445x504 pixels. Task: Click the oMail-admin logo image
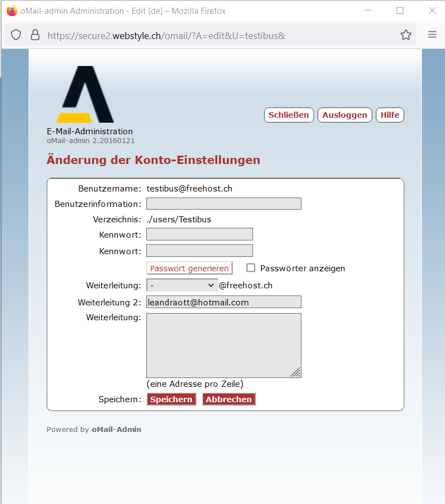click(85, 95)
